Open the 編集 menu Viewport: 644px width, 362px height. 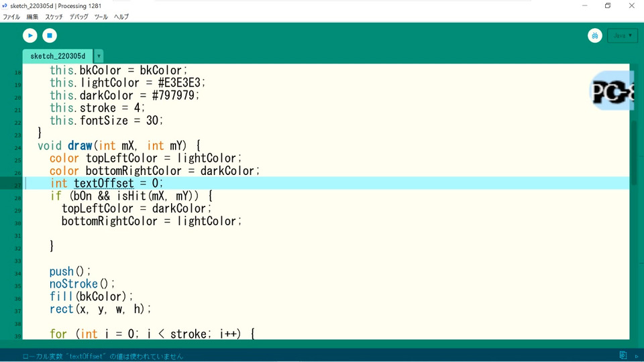click(x=32, y=17)
